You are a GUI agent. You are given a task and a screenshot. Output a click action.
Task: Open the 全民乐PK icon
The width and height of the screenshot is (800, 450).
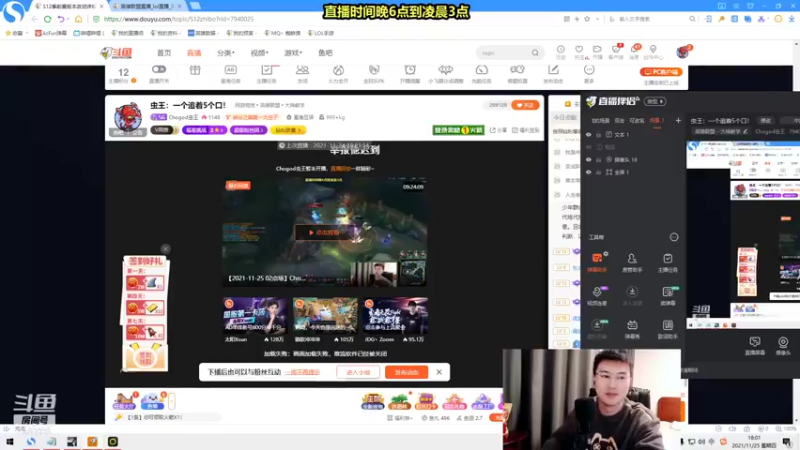[x=374, y=70]
